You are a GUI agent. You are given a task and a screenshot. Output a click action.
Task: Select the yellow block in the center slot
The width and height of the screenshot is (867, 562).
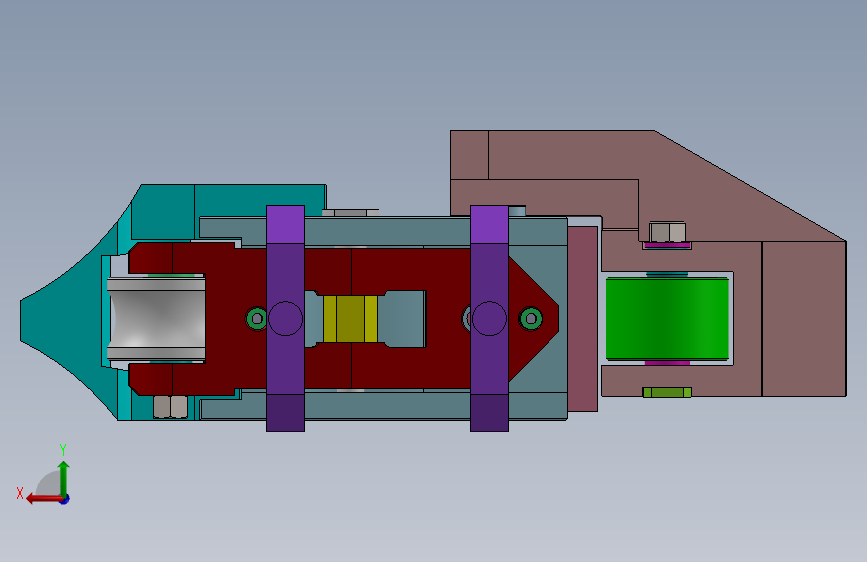tap(350, 319)
